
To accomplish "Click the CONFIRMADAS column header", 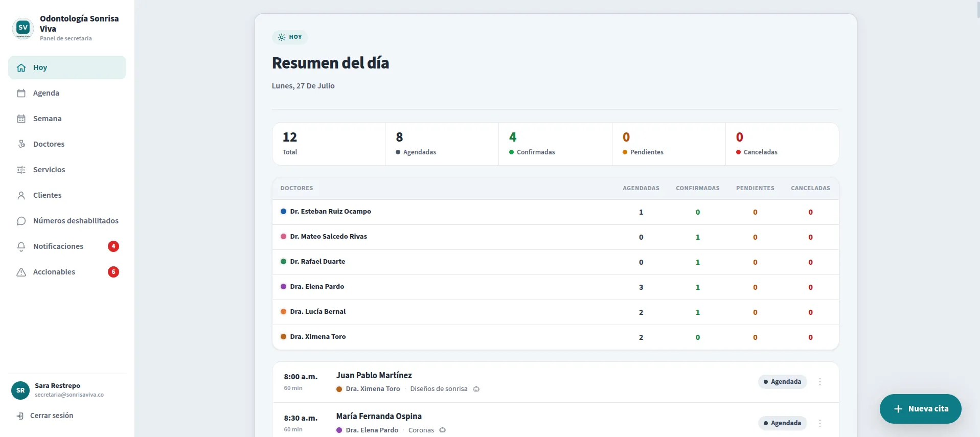I will pyautogui.click(x=698, y=189).
